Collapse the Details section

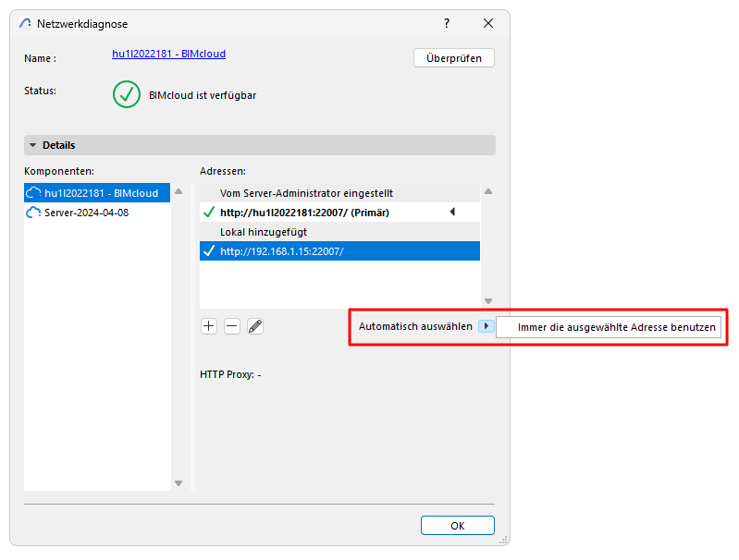click(x=34, y=145)
